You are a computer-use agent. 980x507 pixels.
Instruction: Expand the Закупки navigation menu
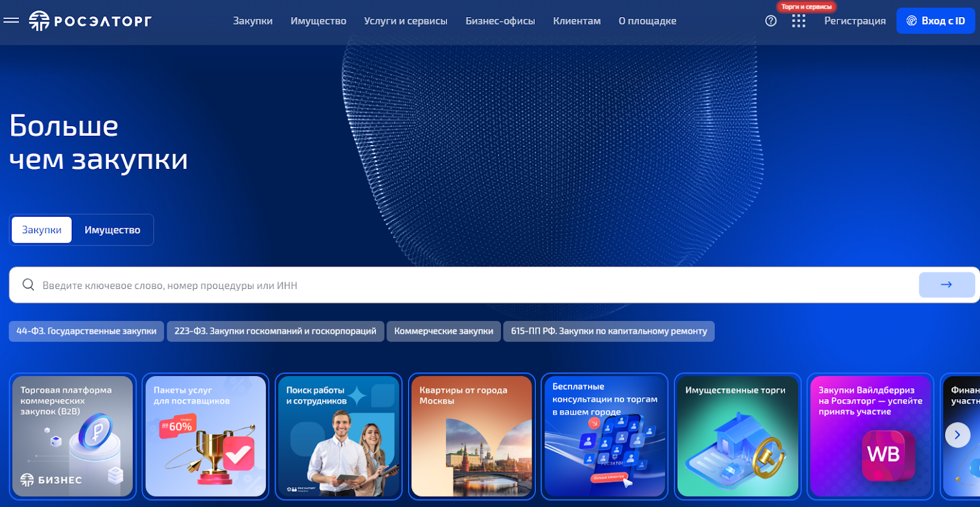(252, 21)
